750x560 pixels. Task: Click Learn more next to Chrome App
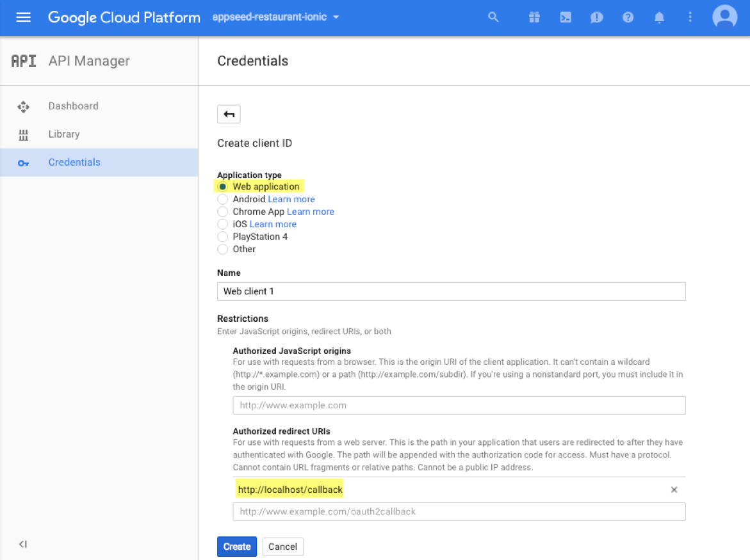point(311,211)
